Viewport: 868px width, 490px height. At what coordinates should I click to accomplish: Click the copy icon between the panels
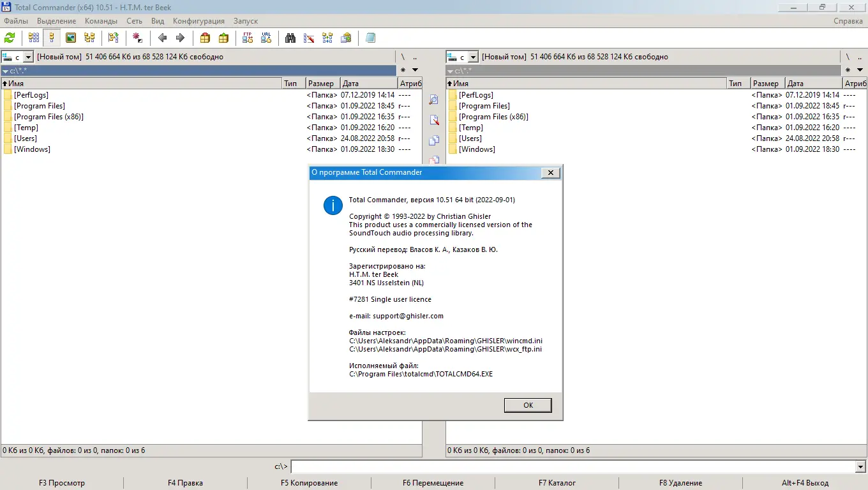pyautogui.click(x=434, y=140)
